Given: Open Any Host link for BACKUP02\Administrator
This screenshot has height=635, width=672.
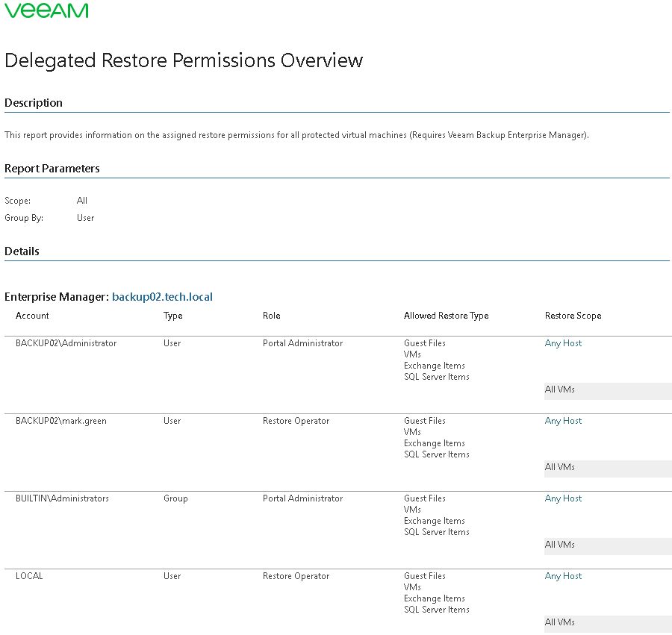Looking at the screenshot, I should point(563,343).
